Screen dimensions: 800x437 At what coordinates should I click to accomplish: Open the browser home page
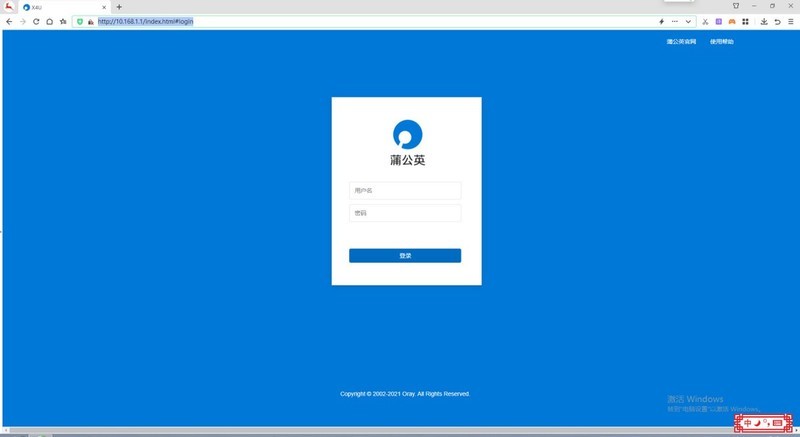point(49,21)
